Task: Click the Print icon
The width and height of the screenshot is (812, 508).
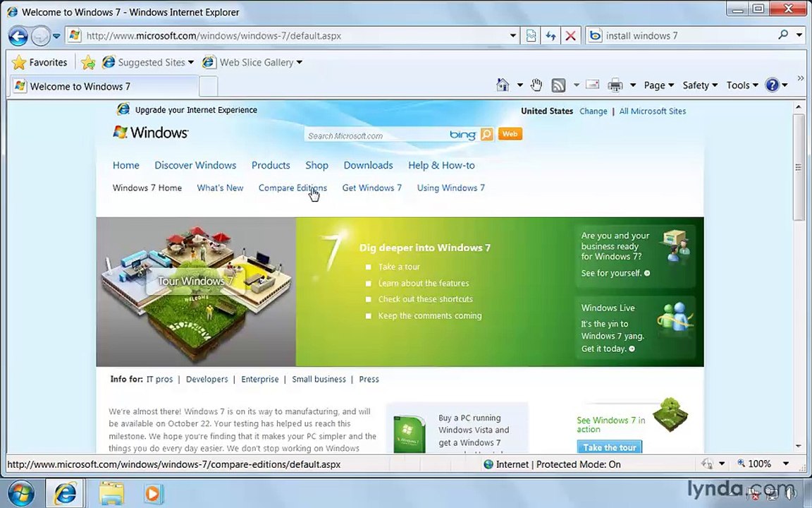Action: (x=615, y=85)
